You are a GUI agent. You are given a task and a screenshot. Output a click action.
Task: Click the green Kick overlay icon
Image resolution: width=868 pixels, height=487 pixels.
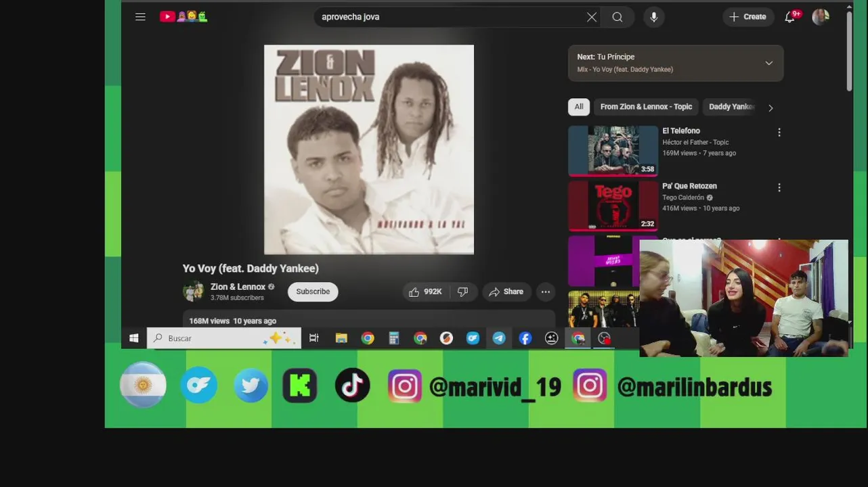pyautogui.click(x=300, y=386)
